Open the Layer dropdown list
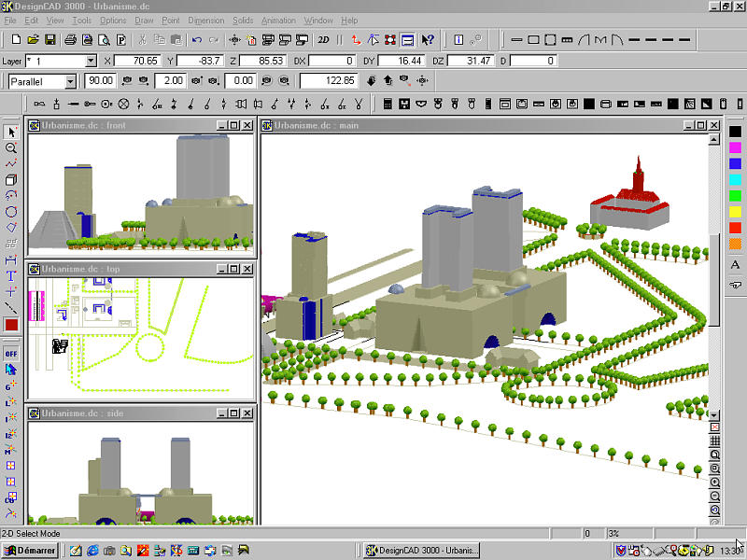 tap(91, 61)
